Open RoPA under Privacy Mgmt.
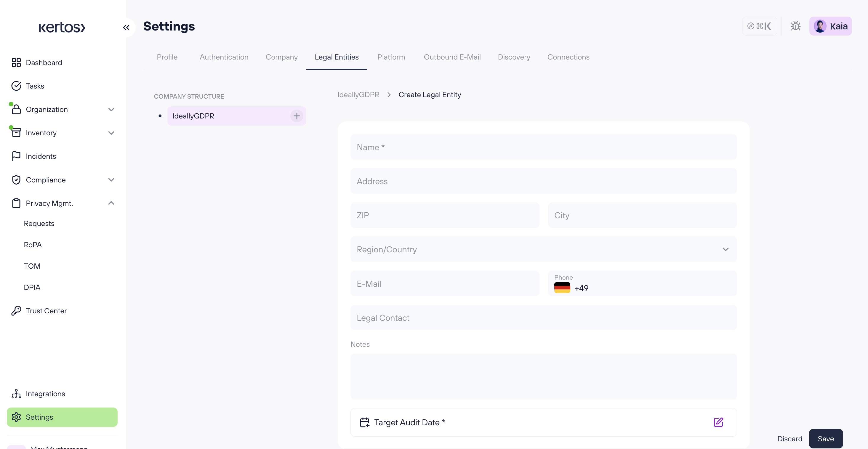Screen dimensions: 868x449 click(33, 245)
